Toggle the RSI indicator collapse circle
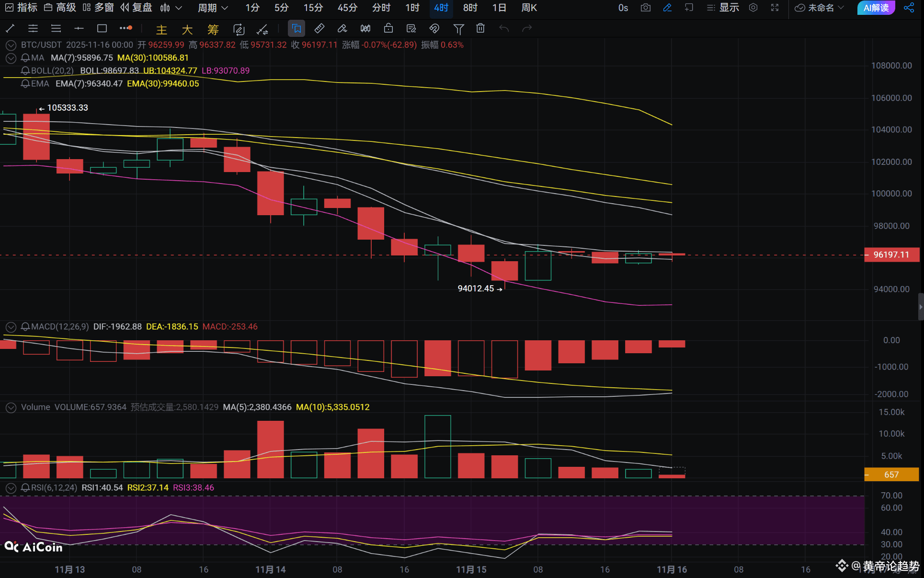The height and width of the screenshot is (578, 924). tap(11, 488)
